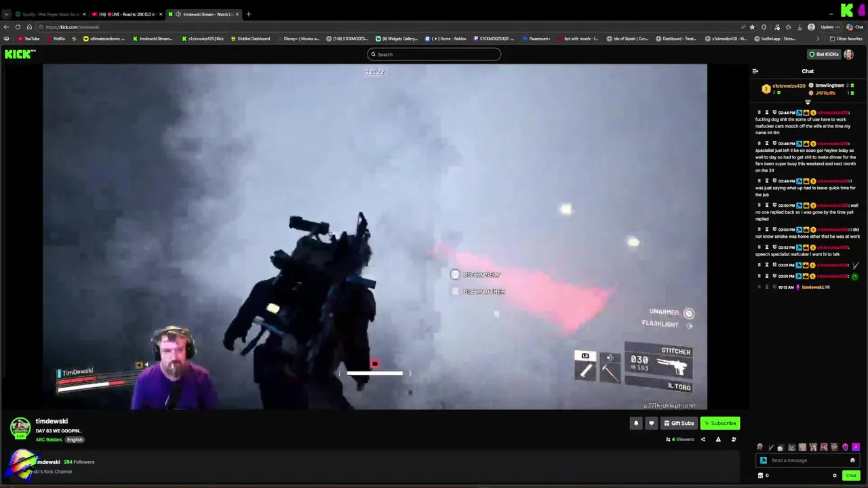Select the checkmark emote in quick emote bar
The height and width of the screenshot is (488, 868).
pyautogui.click(x=770, y=447)
